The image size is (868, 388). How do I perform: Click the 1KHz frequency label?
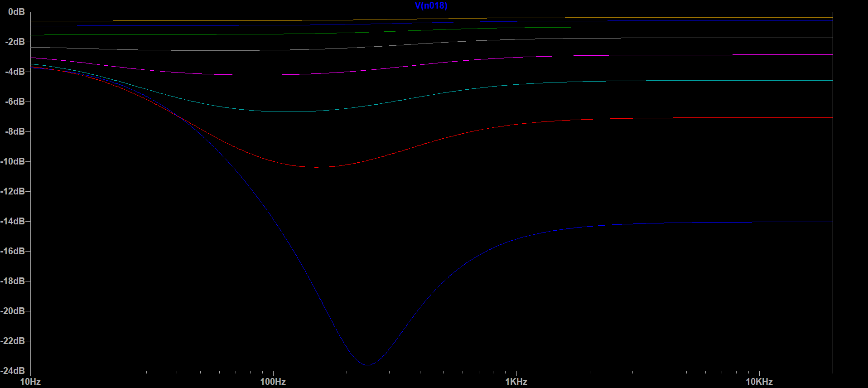pos(516,382)
